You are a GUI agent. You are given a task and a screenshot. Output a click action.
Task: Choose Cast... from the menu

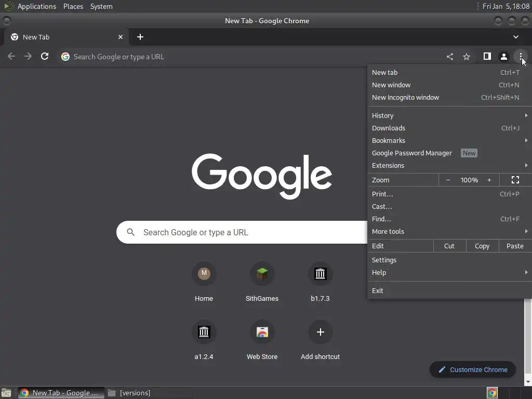[449, 207]
